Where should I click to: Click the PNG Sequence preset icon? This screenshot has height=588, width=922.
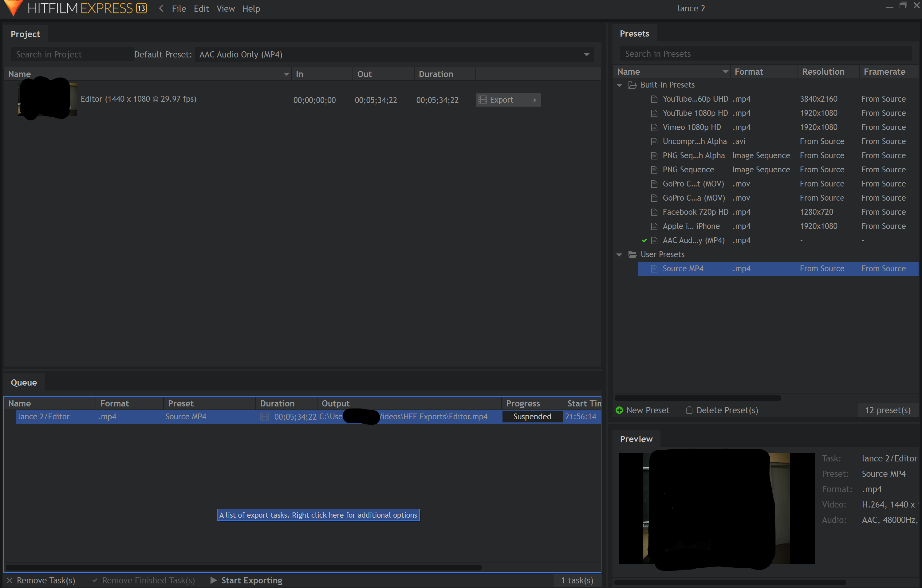tap(654, 170)
